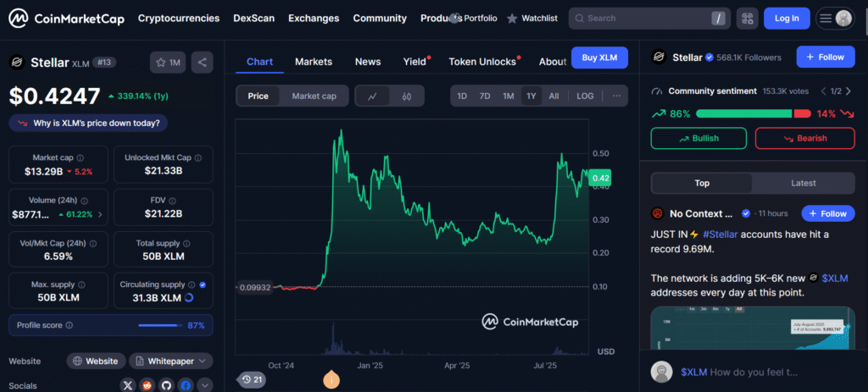Click the FDV info icon
Viewport: 868px width, 392px height.
tap(172, 201)
